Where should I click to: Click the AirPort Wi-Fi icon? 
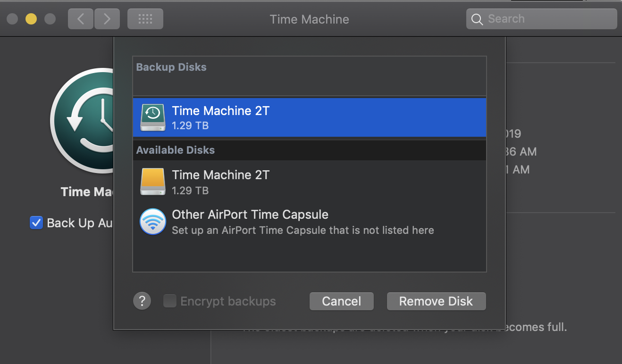[x=152, y=222]
